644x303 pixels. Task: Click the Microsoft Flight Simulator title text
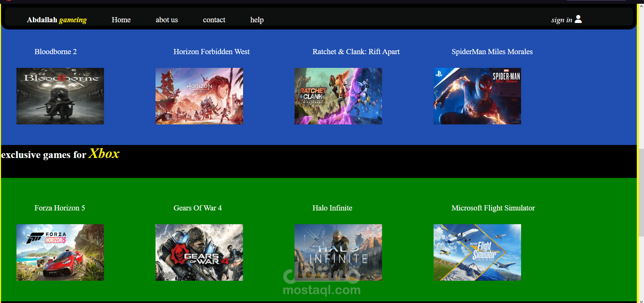493,208
